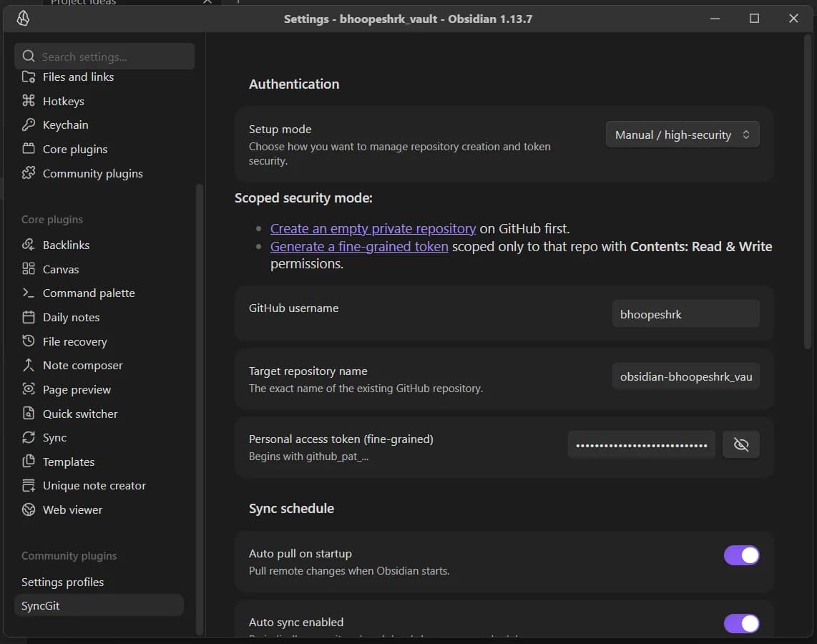Click the Command palette prompt icon
The image size is (817, 644).
[x=29, y=293]
